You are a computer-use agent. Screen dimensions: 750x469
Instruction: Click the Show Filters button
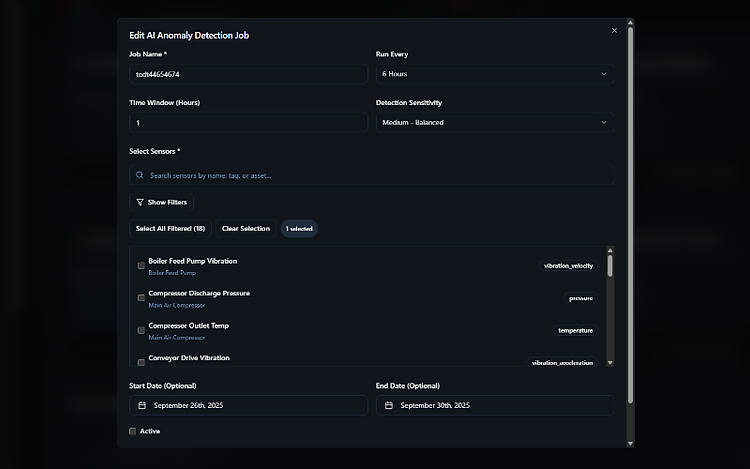point(161,202)
